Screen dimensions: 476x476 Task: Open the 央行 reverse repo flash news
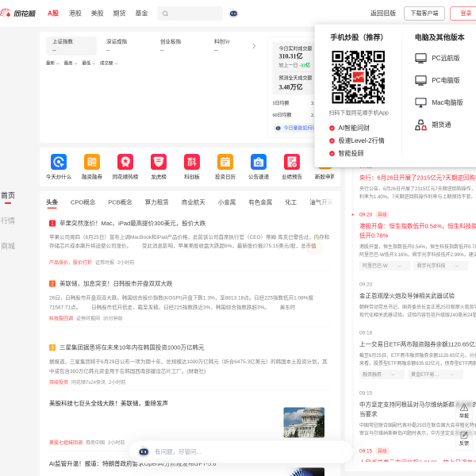[417, 178]
